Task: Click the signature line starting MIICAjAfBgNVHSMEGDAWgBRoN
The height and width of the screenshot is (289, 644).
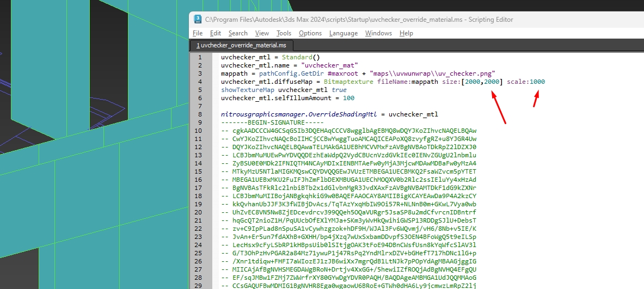Action: pyautogui.click(x=349, y=269)
